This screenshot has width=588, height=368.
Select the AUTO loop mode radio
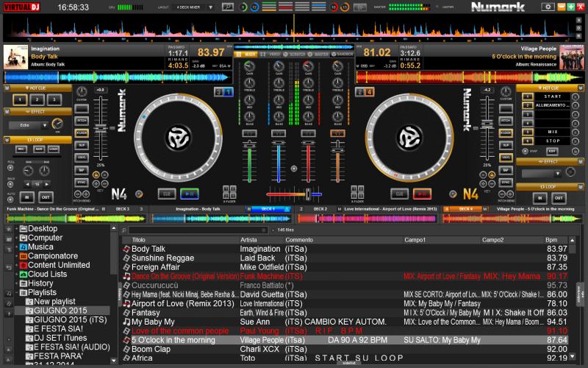click(x=10, y=199)
